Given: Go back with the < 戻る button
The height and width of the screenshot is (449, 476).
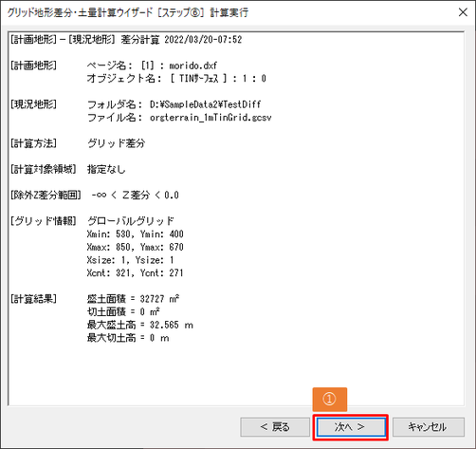Looking at the screenshot, I should tap(275, 427).
